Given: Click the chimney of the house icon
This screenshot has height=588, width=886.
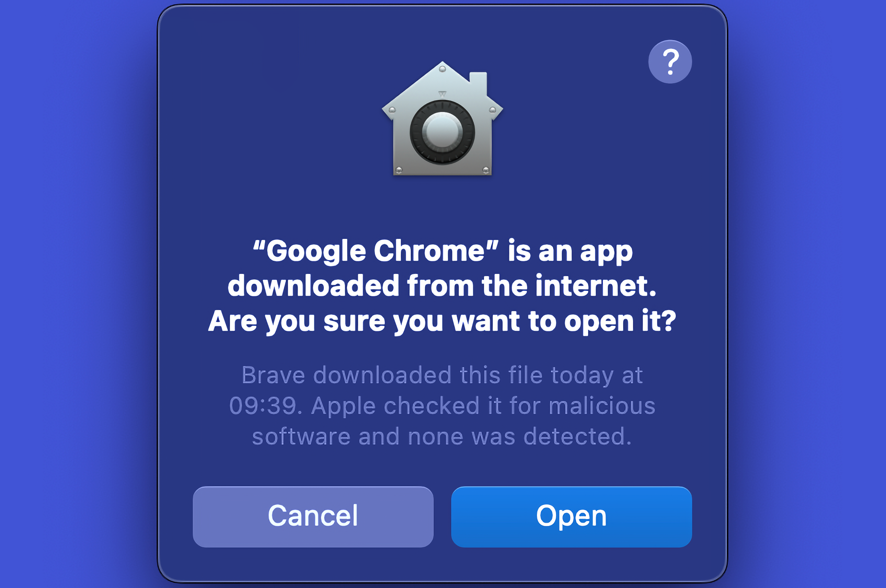Looking at the screenshot, I should (x=478, y=83).
